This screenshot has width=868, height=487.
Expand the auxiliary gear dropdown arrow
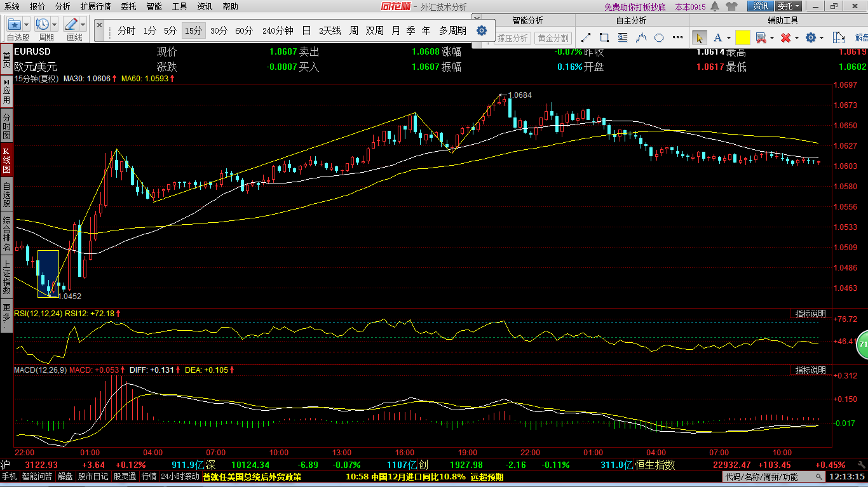[821, 38]
